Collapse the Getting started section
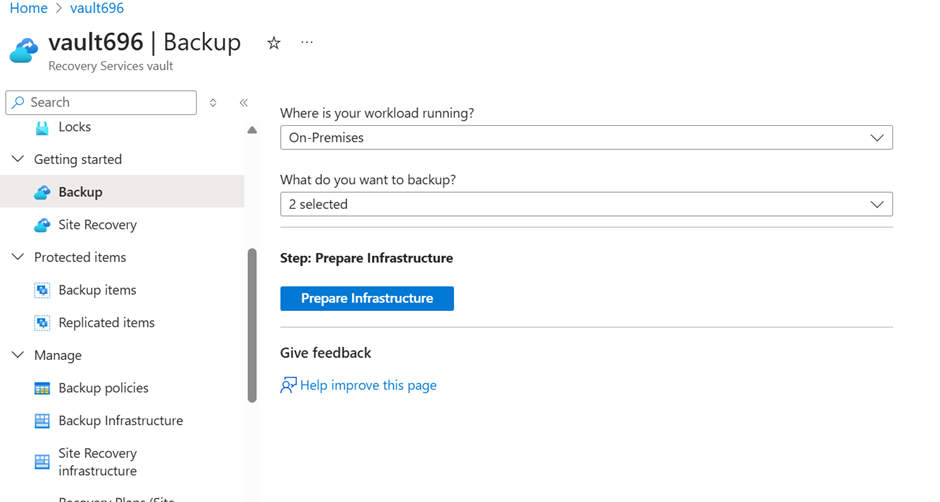The image size is (940, 502). [17, 159]
